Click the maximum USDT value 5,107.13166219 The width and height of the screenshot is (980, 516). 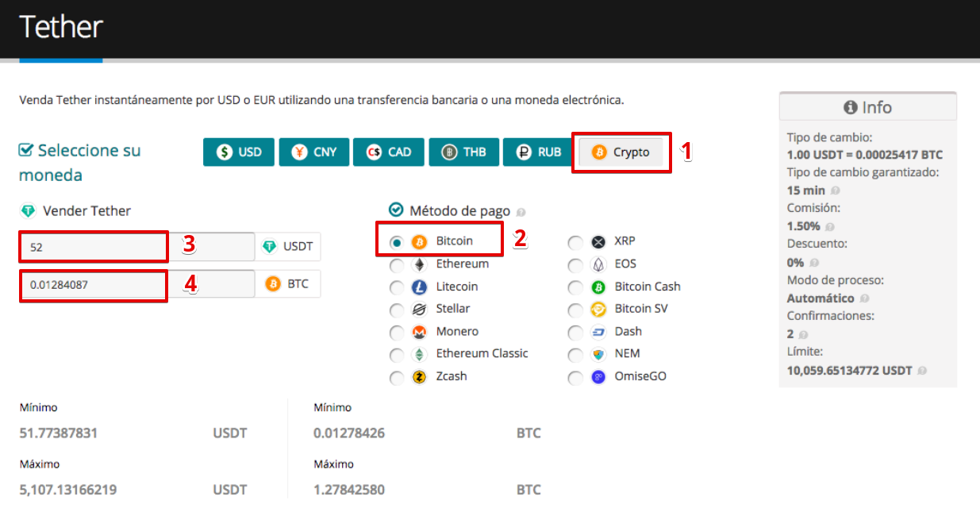[68, 490]
